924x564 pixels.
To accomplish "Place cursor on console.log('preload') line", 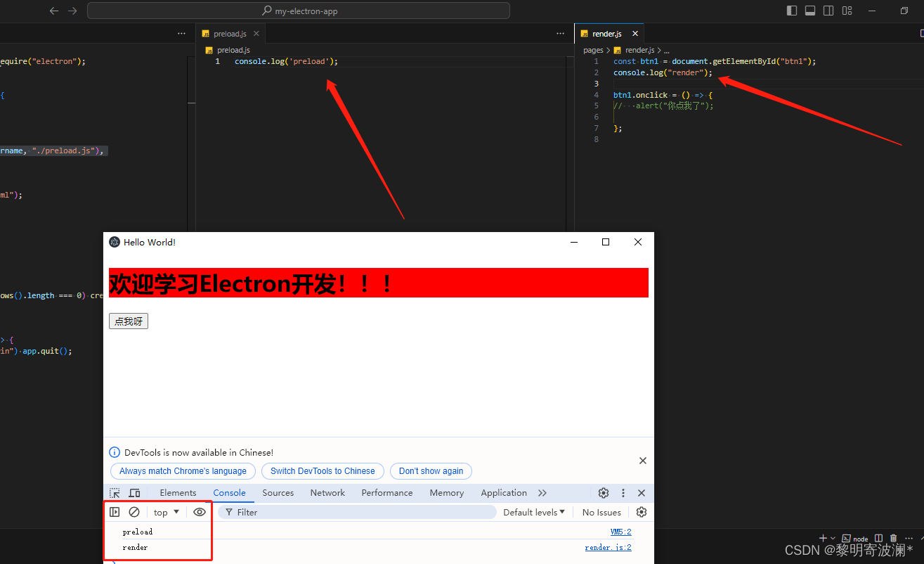I will [286, 61].
